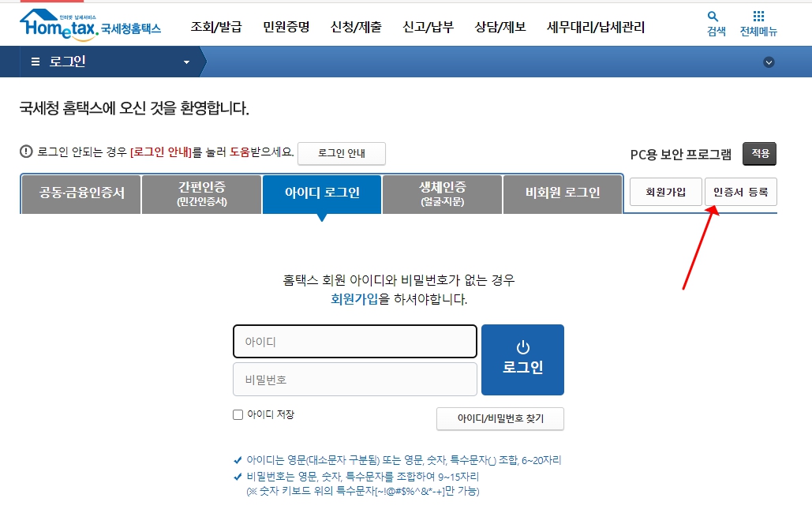Image resolution: width=812 pixels, height=513 pixels.
Task: Click the 'PC용 보안 프로그램' label
Action: (680, 155)
